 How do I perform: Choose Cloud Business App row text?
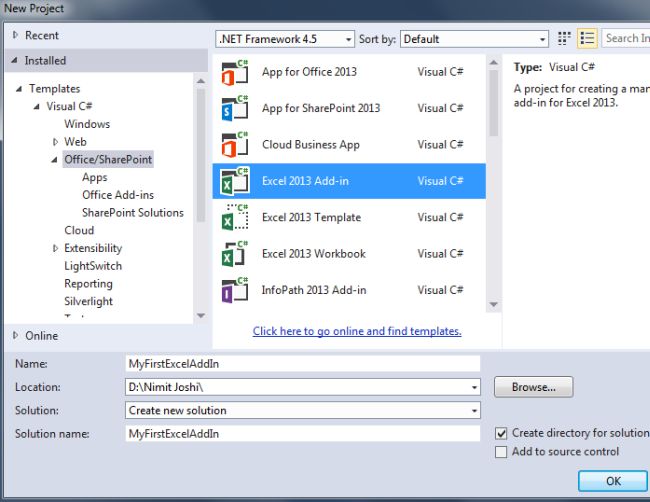tap(310, 145)
